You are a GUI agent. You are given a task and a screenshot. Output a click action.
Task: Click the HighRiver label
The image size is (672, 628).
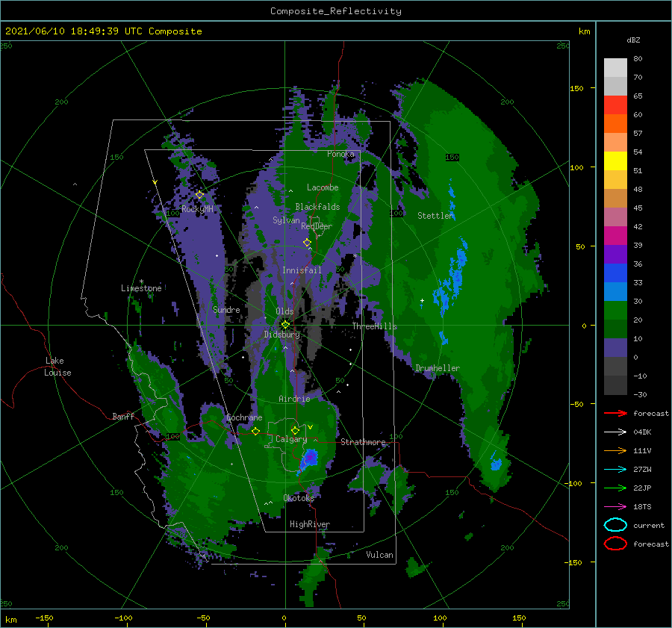[310, 524]
